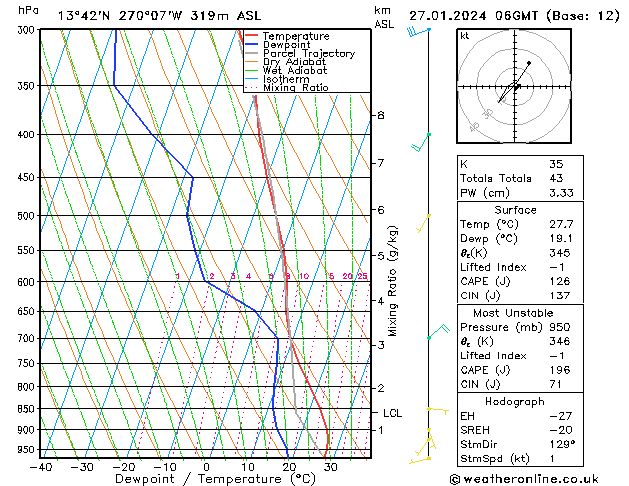Image resolution: width=629 pixels, height=486 pixels.
Task: Click the 'LCL' marker label
Action: pyautogui.click(x=392, y=413)
